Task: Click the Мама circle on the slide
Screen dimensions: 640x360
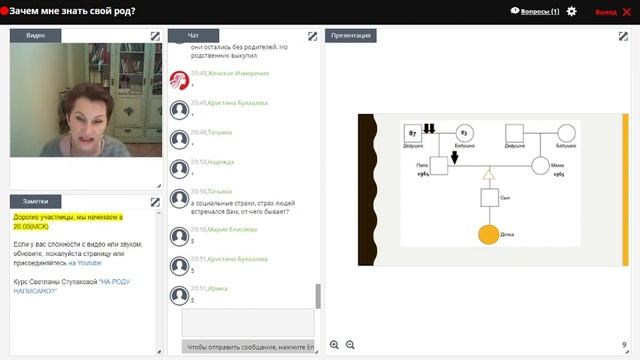Action: (540, 166)
